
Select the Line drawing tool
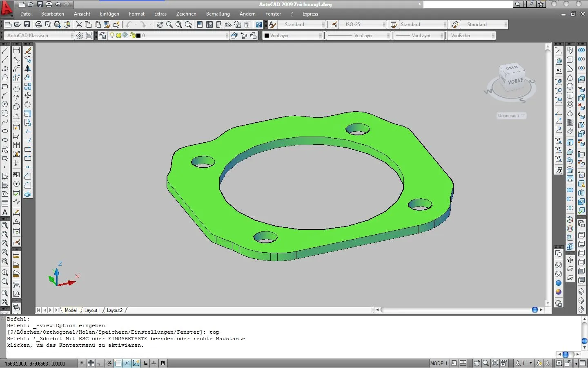click(5, 50)
